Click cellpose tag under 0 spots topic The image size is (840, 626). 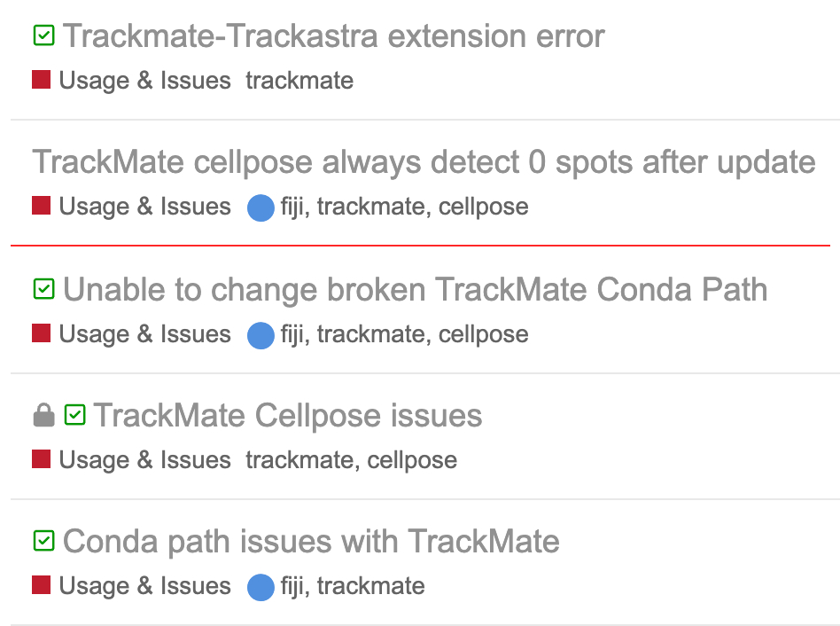tap(484, 207)
